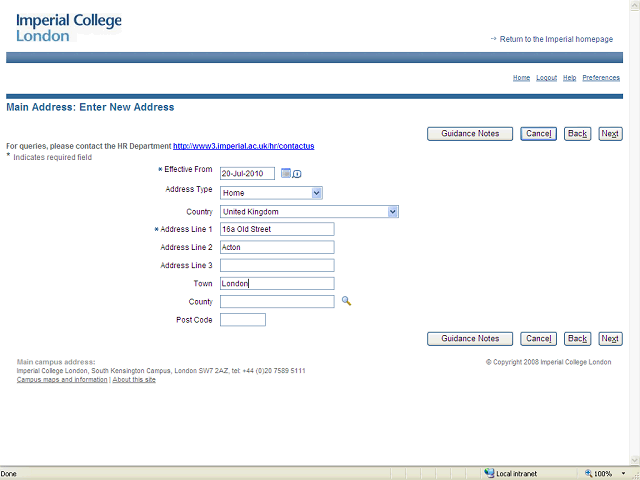Click the County search magnifier icon
This screenshot has height=480, width=640.
coord(347,301)
